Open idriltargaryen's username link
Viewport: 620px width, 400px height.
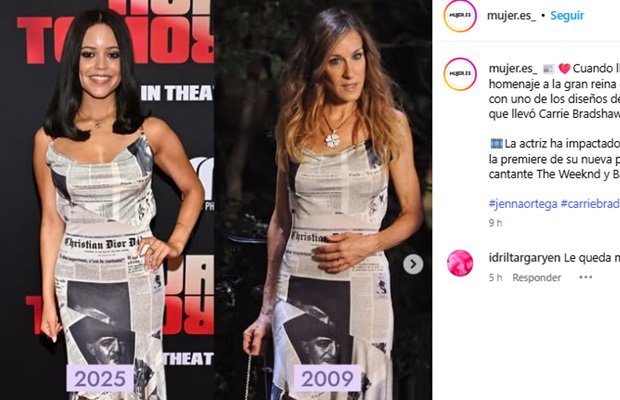(x=524, y=258)
